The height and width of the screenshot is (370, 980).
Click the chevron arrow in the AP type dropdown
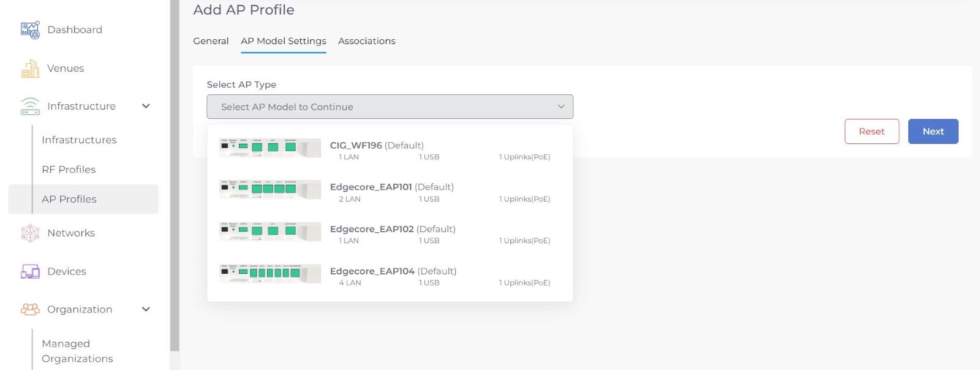[x=560, y=107]
